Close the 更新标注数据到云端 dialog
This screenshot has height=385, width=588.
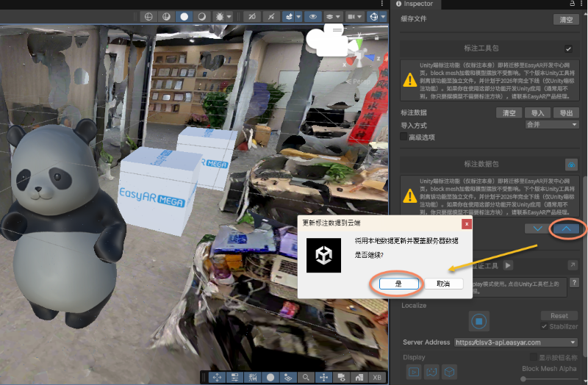467,224
